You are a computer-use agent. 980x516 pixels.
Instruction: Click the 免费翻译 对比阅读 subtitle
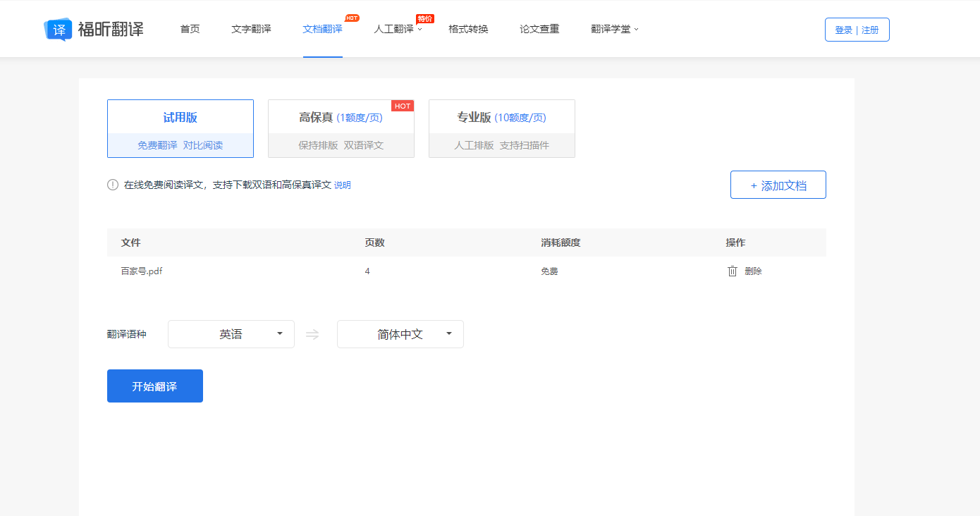click(180, 145)
